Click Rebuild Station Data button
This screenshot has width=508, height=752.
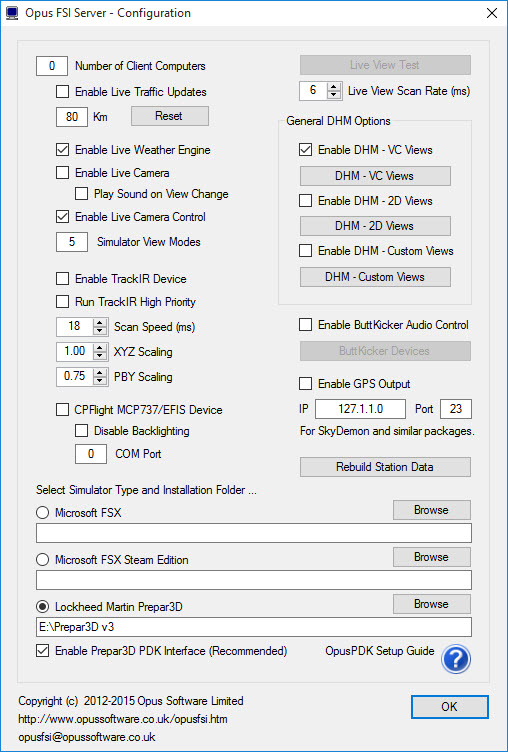tap(385, 467)
